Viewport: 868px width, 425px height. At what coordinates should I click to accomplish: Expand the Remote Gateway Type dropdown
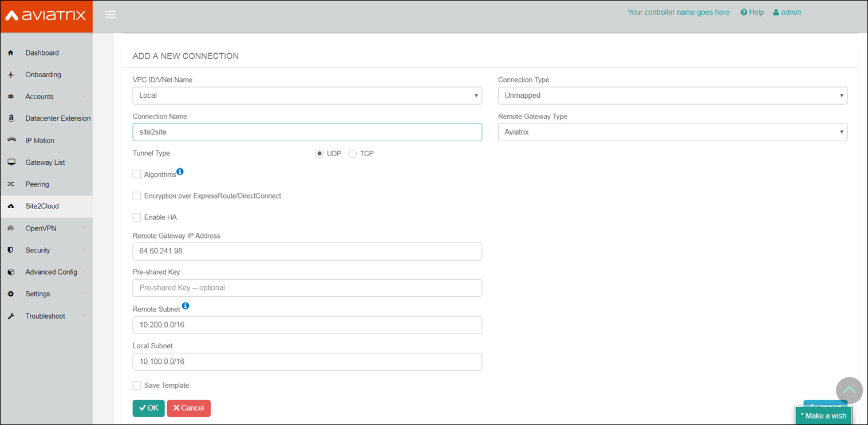point(672,132)
